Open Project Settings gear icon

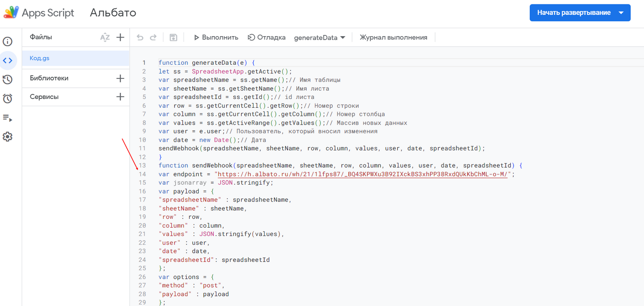(8, 137)
